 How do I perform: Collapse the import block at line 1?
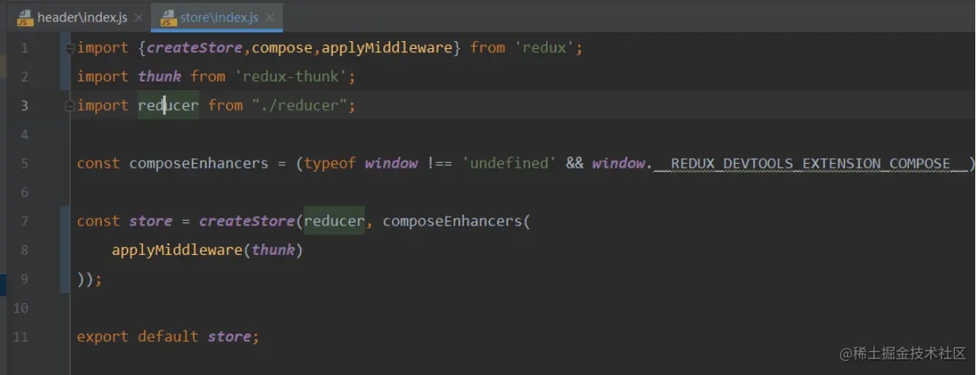pyautogui.click(x=70, y=48)
